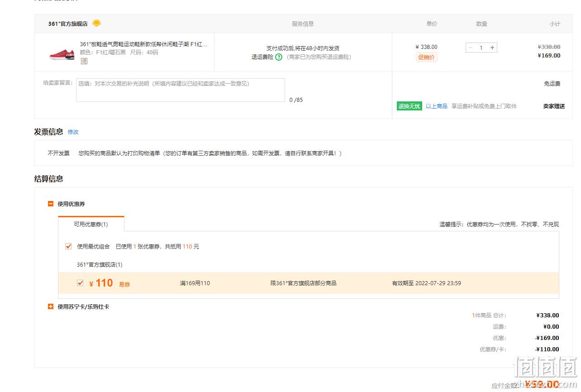Screen dimensions: 581x392
Task: Open the 以上商品 link
Action: click(x=436, y=106)
